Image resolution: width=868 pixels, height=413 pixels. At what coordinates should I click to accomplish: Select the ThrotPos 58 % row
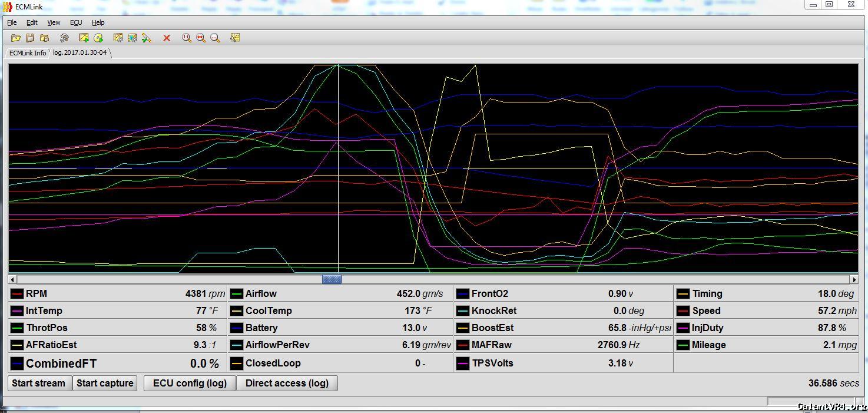pyautogui.click(x=118, y=328)
